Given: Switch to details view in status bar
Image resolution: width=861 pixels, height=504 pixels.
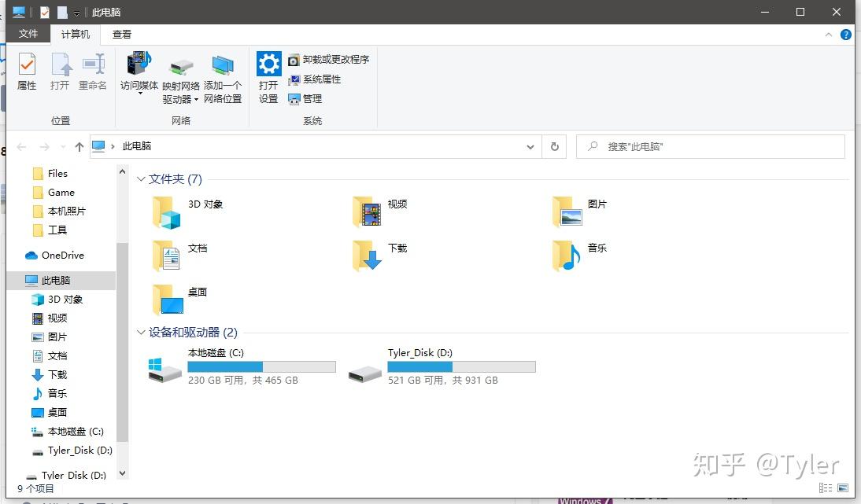Looking at the screenshot, I should (826, 487).
